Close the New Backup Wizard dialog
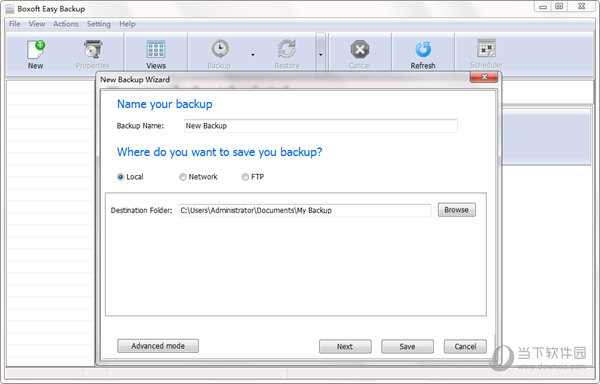The height and width of the screenshot is (384, 600). [x=484, y=77]
